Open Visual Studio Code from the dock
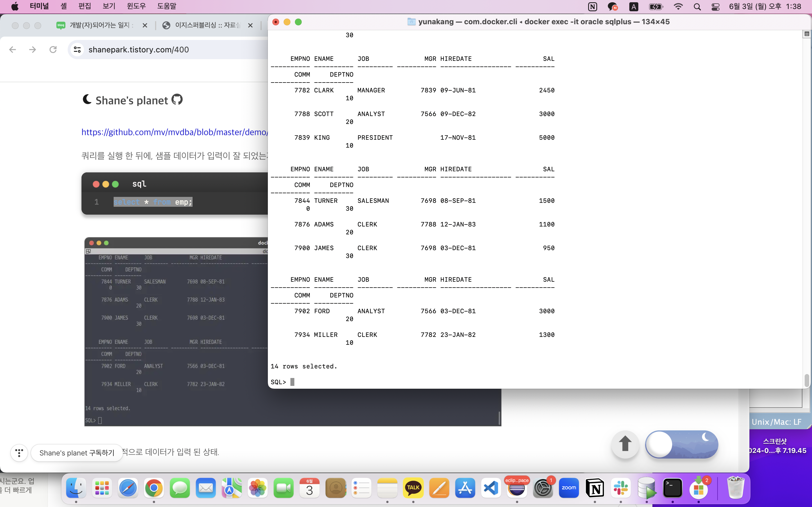This screenshot has height=507, width=812. tap(491, 488)
